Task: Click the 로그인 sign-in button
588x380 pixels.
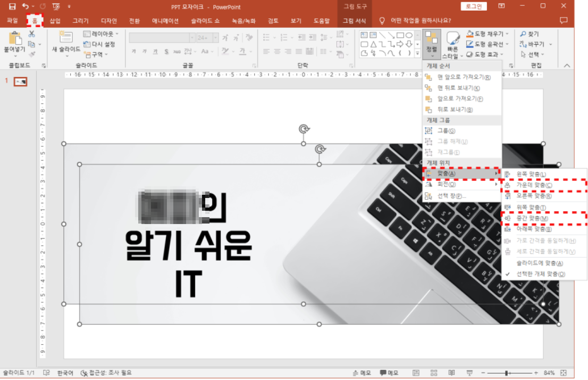Action: [x=473, y=6]
